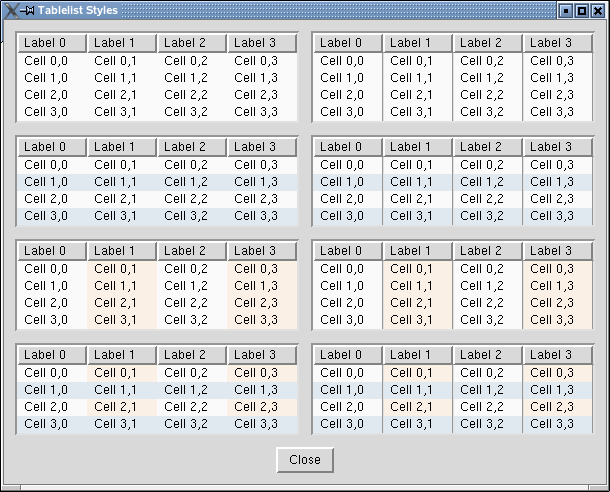Image resolution: width=610 pixels, height=492 pixels.
Task: Click Label 2 header in third-row left column-striped table
Action: pos(192,251)
